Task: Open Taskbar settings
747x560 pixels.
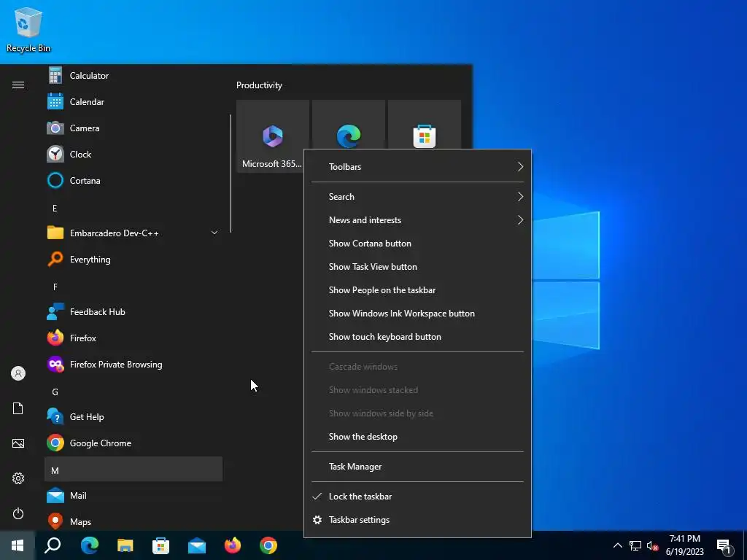Action: pos(417,519)
